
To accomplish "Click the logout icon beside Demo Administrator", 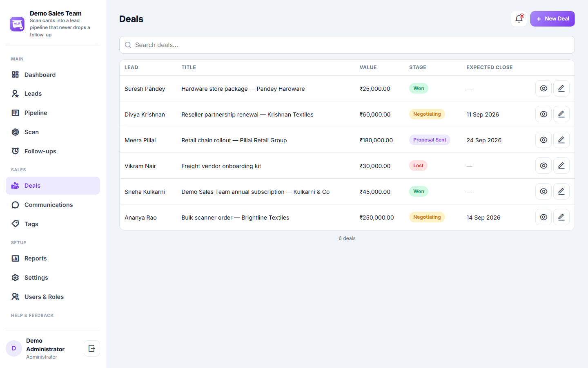I will pyautogui.click(x=92, y=348).
